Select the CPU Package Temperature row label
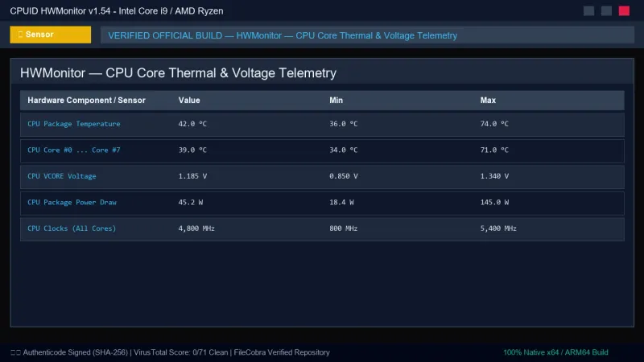 [74, 124]
